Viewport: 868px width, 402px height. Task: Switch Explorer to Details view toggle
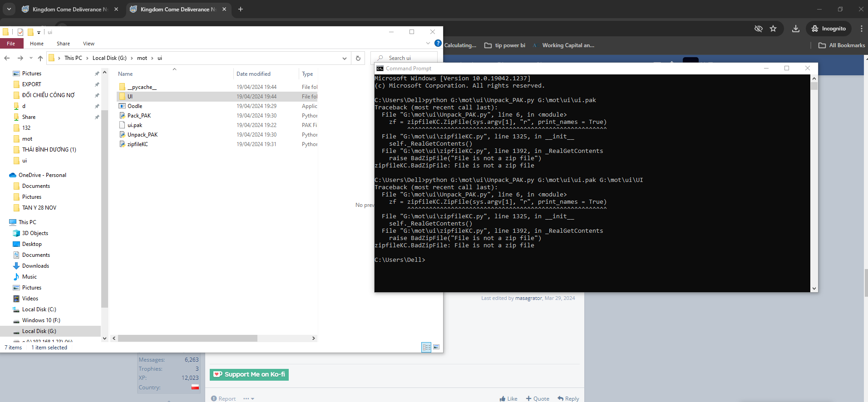coord(426,347)
